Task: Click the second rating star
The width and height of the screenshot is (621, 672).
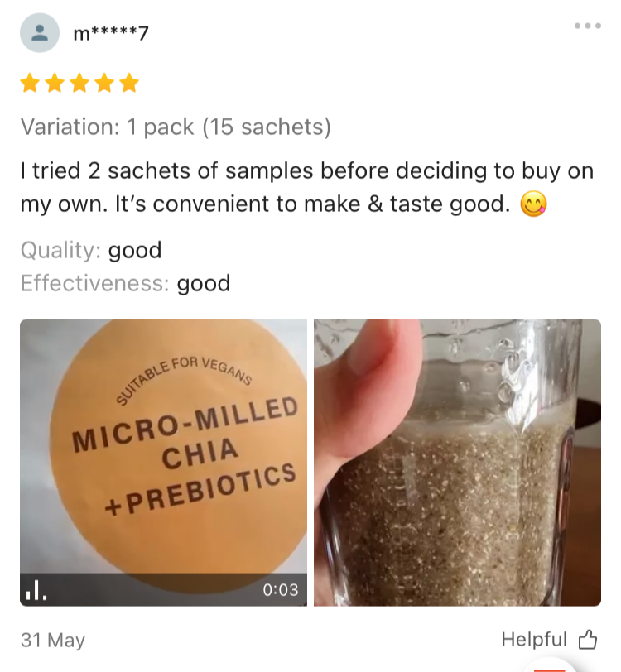Action: (55, 83)
